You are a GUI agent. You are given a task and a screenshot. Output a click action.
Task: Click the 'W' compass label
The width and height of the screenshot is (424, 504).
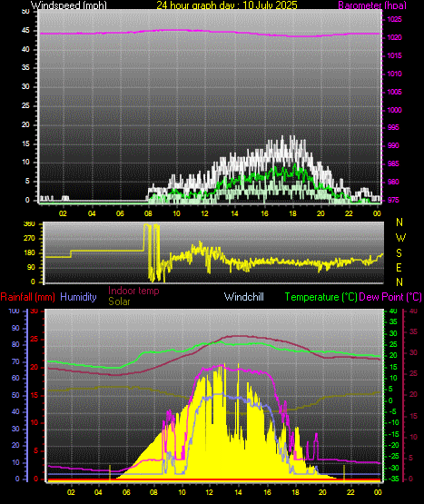(x=400, y=238)
